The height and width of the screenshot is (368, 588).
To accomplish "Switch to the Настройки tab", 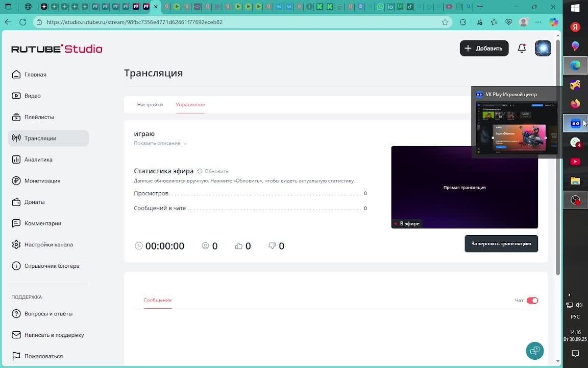I will [x=150, y=104].
